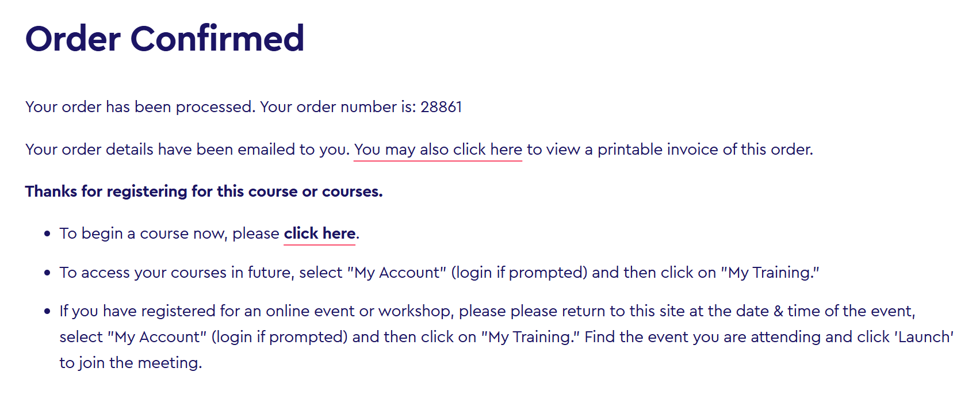Click the bullet before 'To begin a course'
The height and width of the screenshot is (406, 980).
47,234
